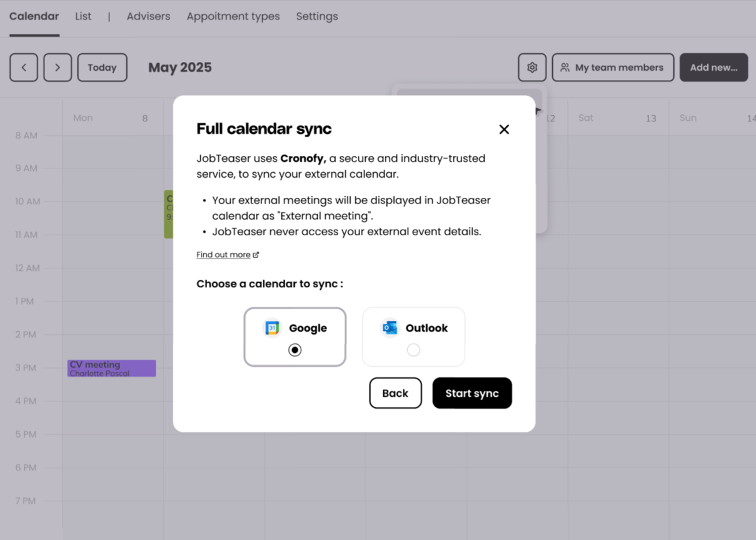Screen dimensions: 756x540
Task: Click the external link icon beside Find out more
Action: [256, 255]
